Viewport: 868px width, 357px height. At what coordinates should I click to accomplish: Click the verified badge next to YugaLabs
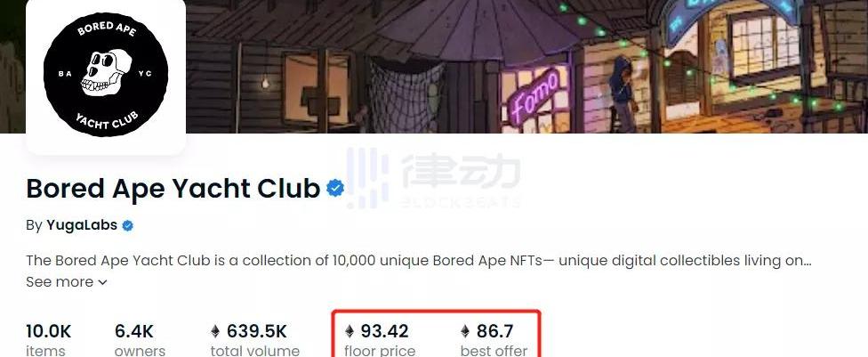127,225
